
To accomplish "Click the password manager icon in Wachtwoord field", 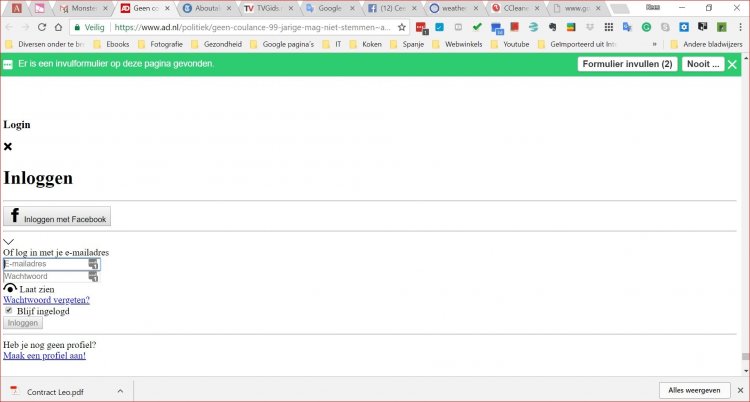I will click(93, 277).
